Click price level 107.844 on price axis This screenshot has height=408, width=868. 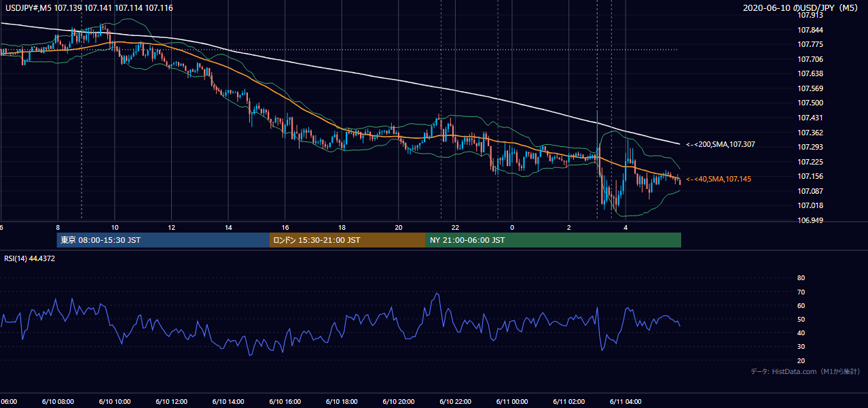tap(810, 30)
